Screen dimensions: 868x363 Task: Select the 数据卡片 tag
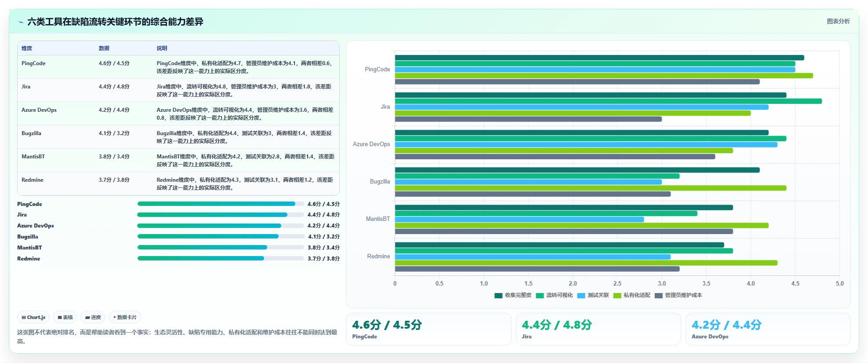[125, 317]
